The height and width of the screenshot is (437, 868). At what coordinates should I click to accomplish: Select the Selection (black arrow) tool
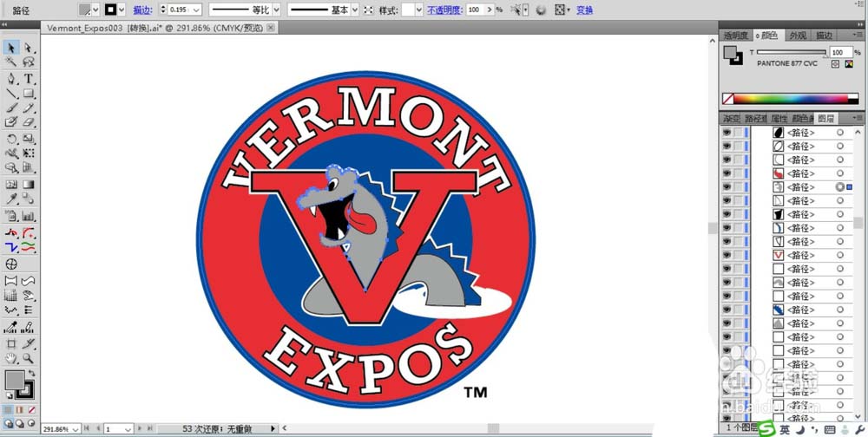11,48
